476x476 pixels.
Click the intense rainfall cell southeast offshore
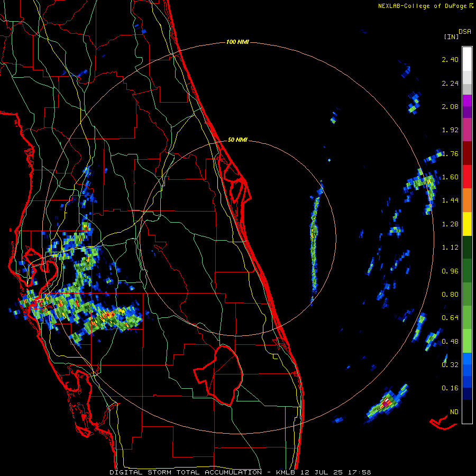[x=387, y=404]
